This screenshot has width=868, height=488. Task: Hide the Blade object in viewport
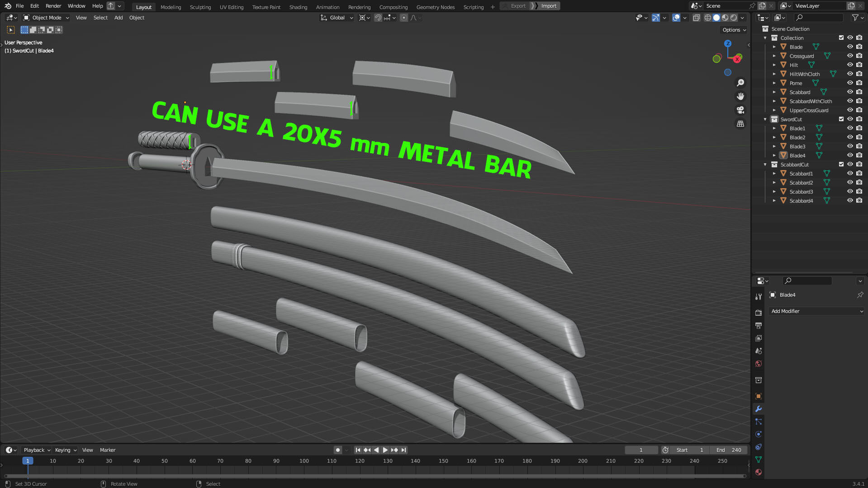pos(850,47)
